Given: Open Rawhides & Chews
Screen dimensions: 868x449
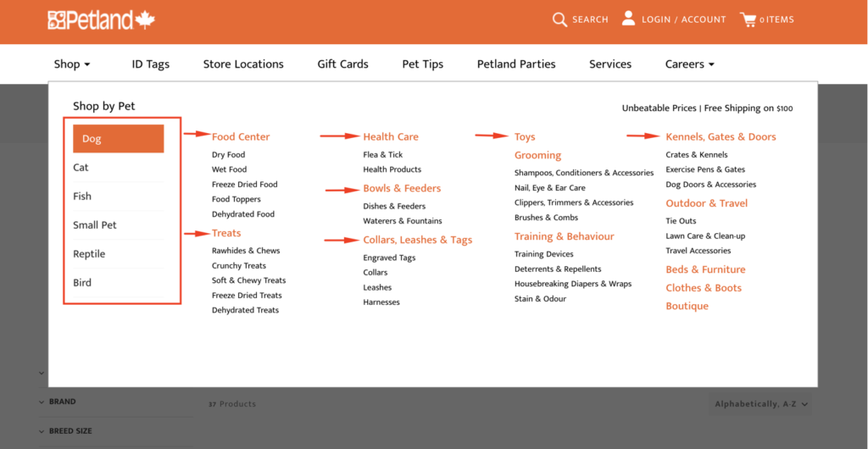Looking at the screenshot, I should pyautogui.click(x=246, y=251).
